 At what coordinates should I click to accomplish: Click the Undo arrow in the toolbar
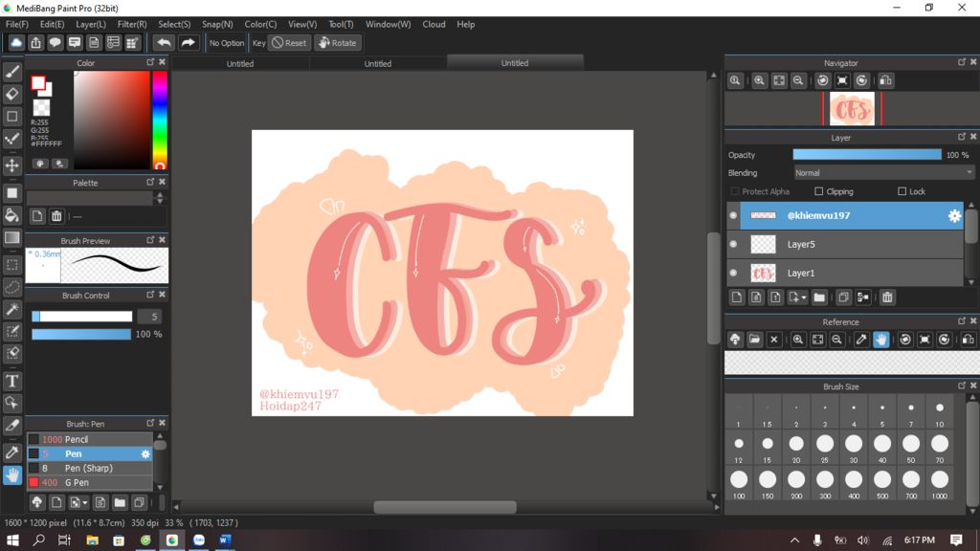(x=165, y=43)
